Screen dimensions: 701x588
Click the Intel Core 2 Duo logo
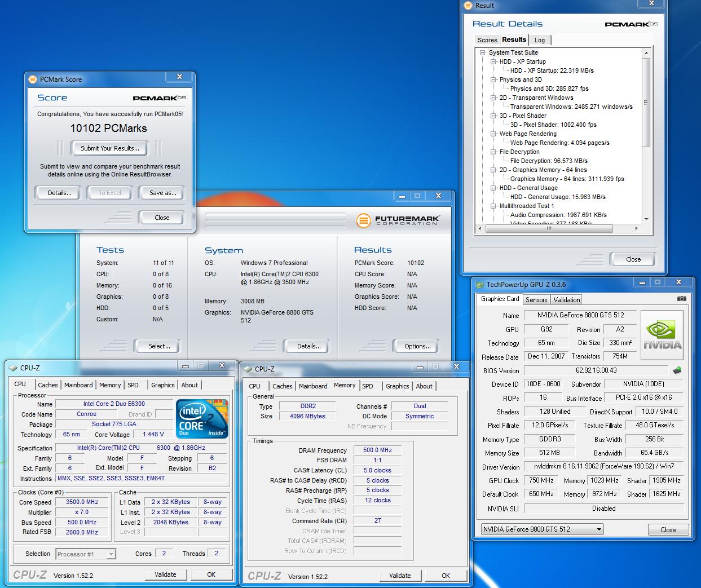point(202,419)
